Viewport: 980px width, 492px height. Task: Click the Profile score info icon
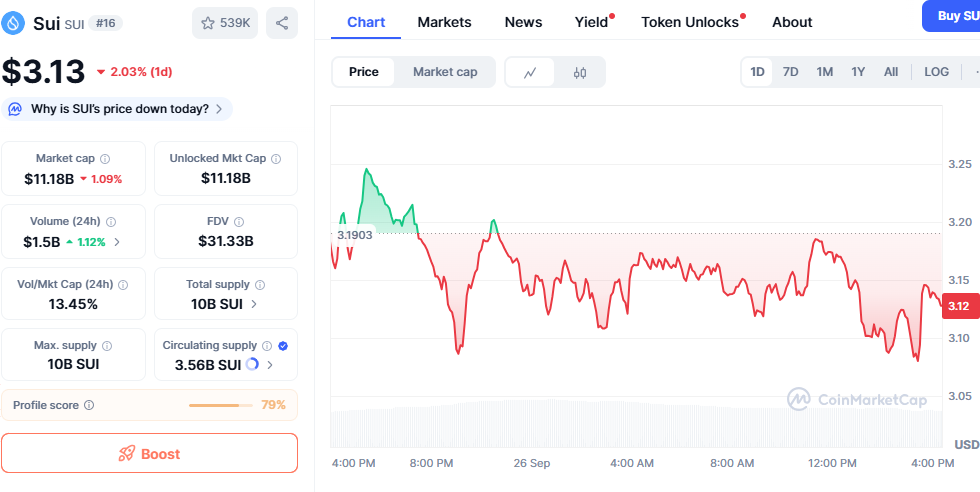pos(89,405)
